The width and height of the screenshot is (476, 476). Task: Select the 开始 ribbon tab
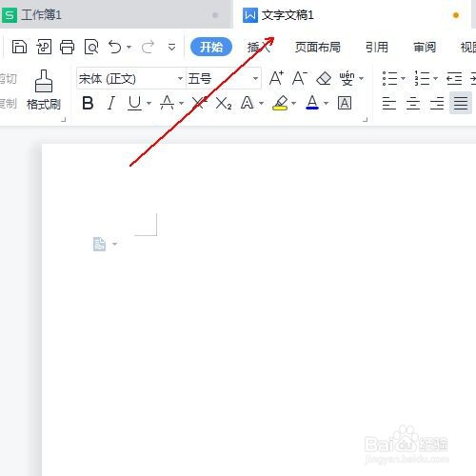[x=211, y=47]
